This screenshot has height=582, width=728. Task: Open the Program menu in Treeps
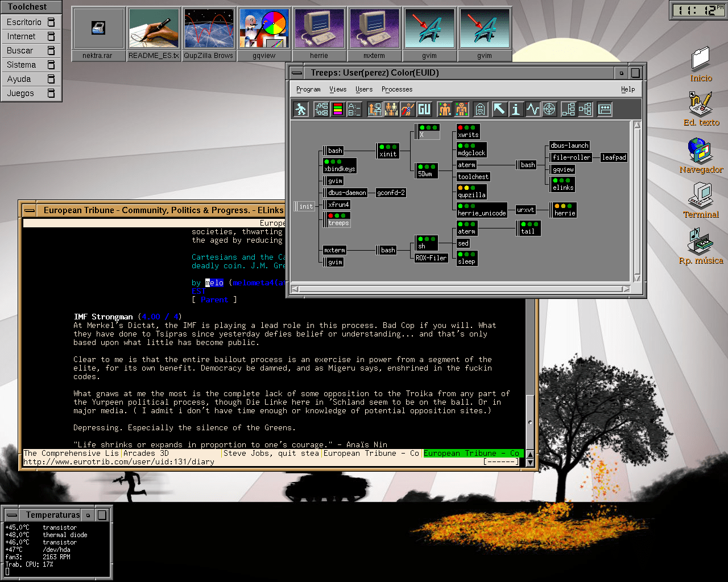click(x=308, y=89)
